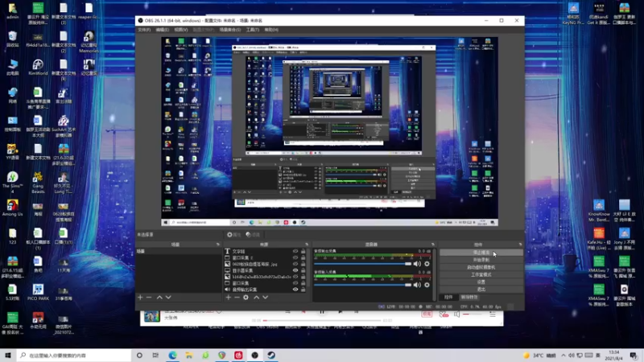The image size is (644, 362).
Task: Move selected source up in the list
Action: (256, 297)
